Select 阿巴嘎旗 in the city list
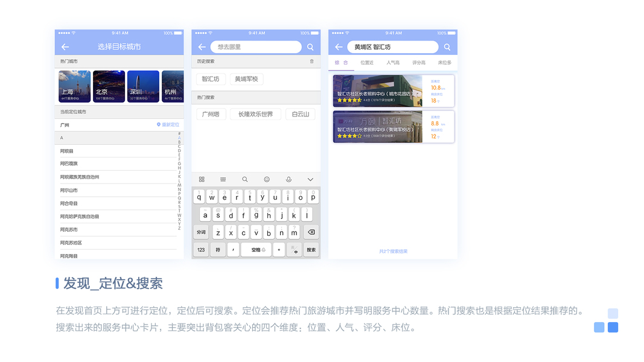This screenshot has height=362, width=644. tap(69, 164)
